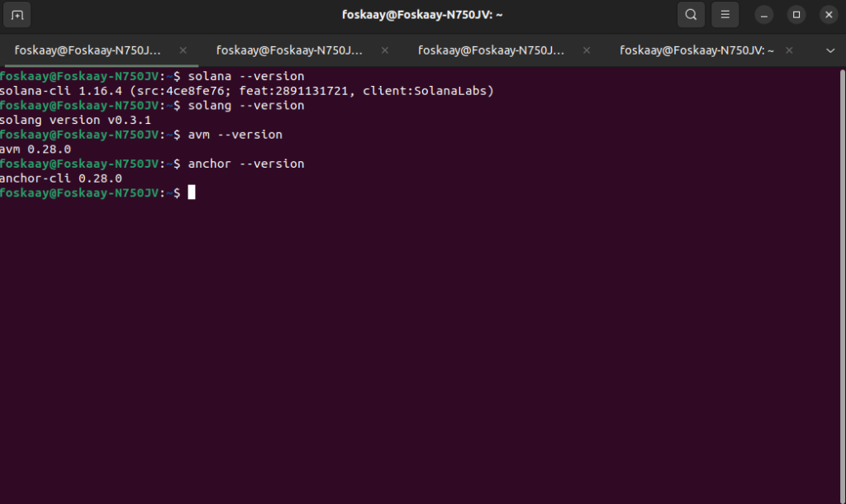
Task: Click the 'solana-cli 1.16.4' output line
Action: [246, 91]
